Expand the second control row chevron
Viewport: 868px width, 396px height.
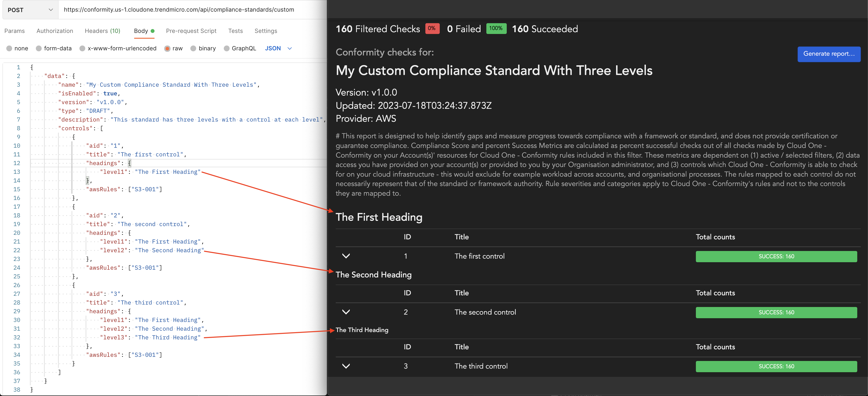point(346,312)
